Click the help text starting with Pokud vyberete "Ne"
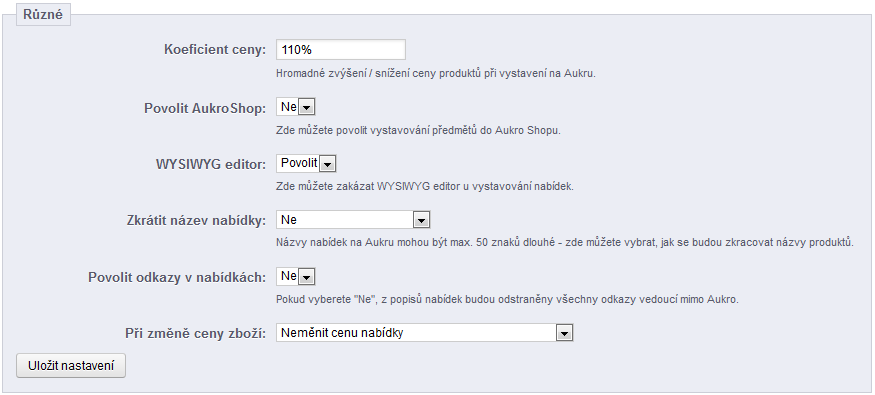875x395 pixels. (x=507, y=300)
